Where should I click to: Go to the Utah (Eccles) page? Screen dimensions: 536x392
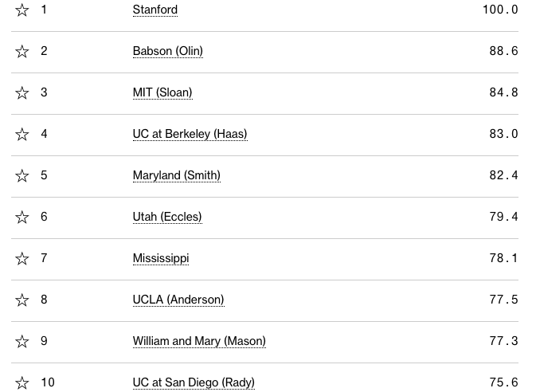click(x=167, y=218)
